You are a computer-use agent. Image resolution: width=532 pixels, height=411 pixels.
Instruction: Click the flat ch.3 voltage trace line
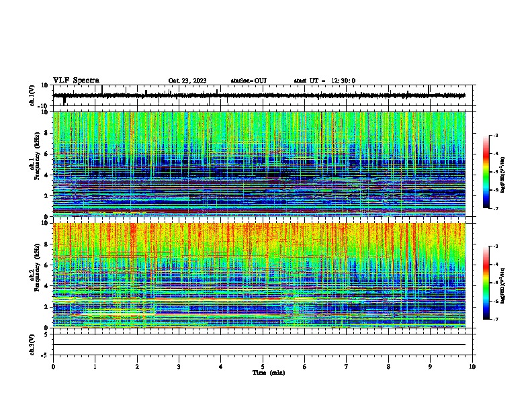click(x=259, y=345)
